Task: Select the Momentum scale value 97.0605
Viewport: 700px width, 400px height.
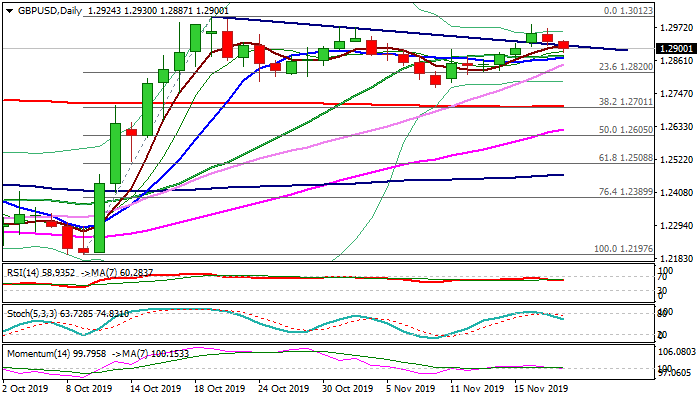Action: click(x=677, y=373)
